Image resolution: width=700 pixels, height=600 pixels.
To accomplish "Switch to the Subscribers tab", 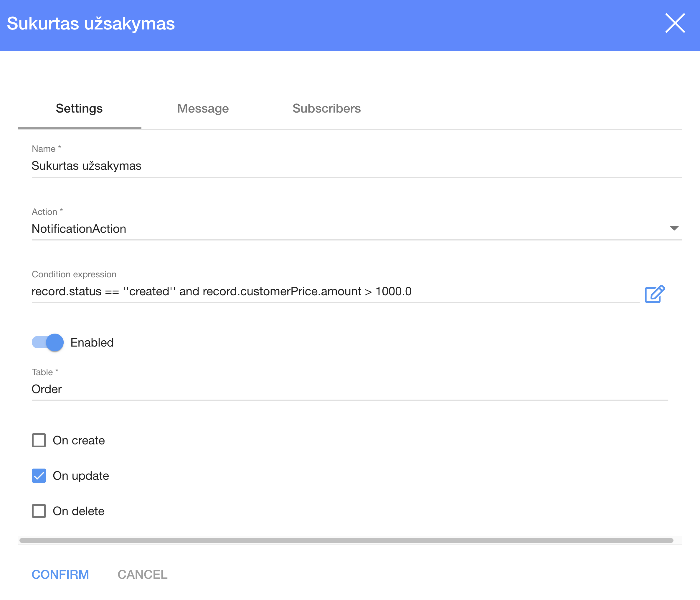I will point(326,108).
